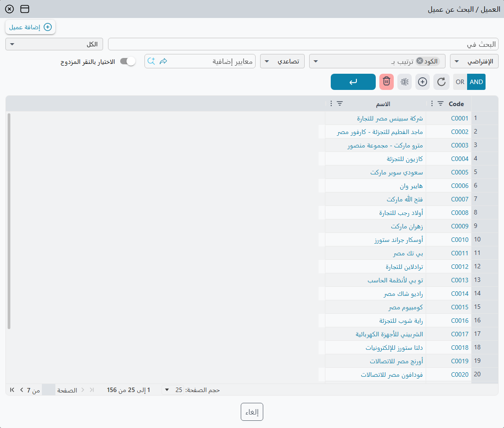Select زهران ماركت customer
The height and width of the screenshot is (428, 504).
tap(407, 226)
